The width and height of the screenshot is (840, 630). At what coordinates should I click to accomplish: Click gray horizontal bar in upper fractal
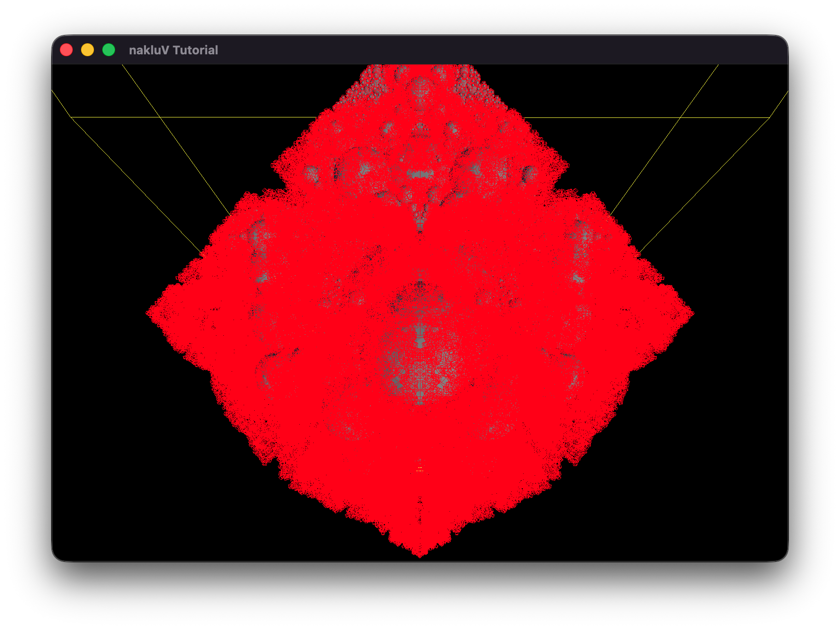pyautogui.click(x=420, y=175)
